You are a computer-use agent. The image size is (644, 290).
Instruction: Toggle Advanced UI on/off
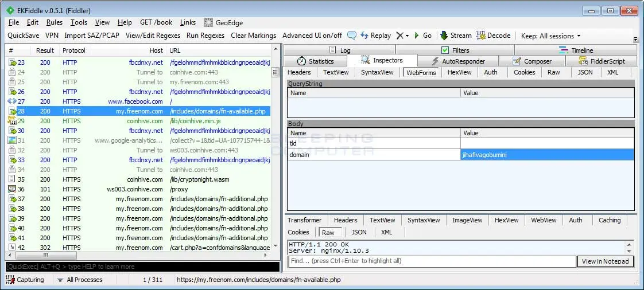(312, 36)
